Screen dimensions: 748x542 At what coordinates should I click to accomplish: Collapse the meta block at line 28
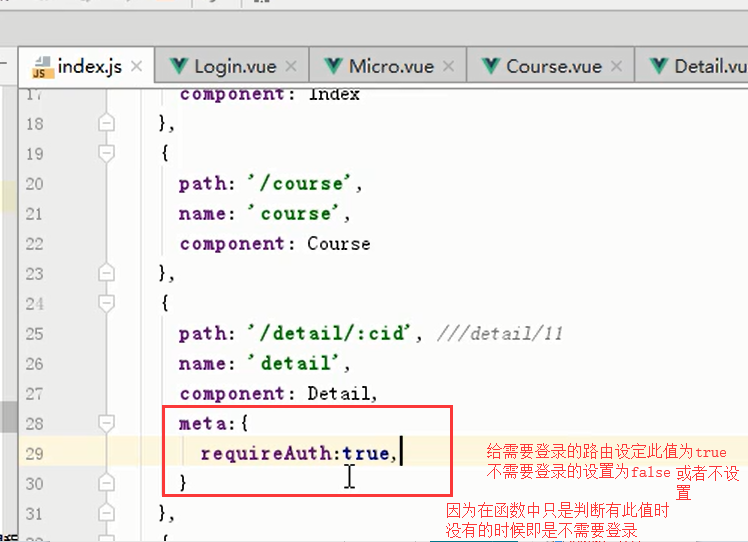pos(106,423)
